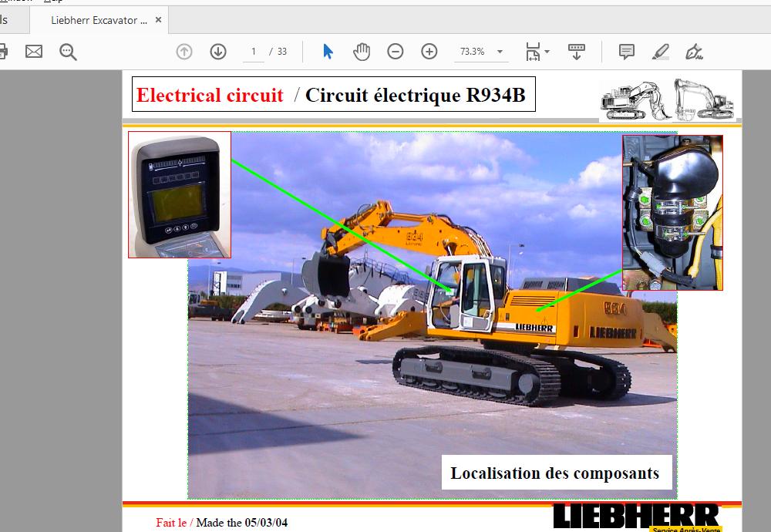
Task: Zoom out with minus button
Action: tap(395, 51)
